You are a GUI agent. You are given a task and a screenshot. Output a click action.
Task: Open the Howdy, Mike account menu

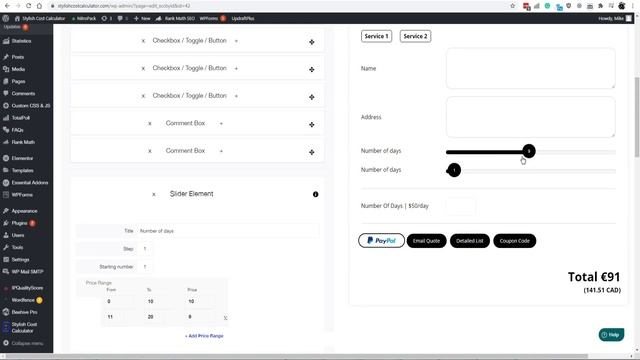click(x=615, y=18)
